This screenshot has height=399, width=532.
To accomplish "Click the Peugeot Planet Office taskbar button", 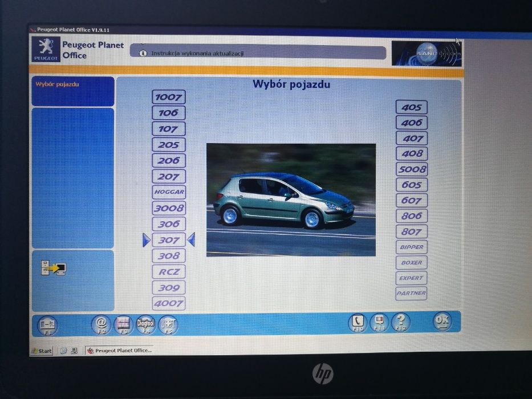I will point(119,351).
